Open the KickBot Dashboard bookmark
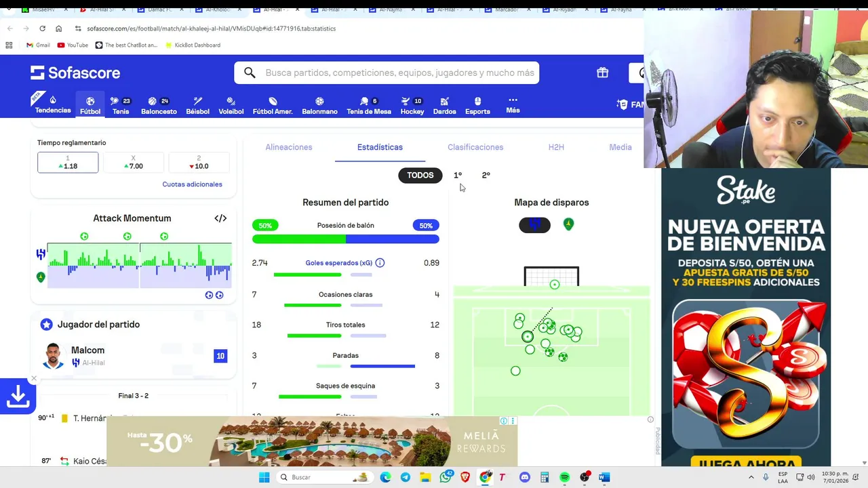Image resolution: width=868 pixels, height=488 pixels. pyautogui.click(x=192, y=45)
